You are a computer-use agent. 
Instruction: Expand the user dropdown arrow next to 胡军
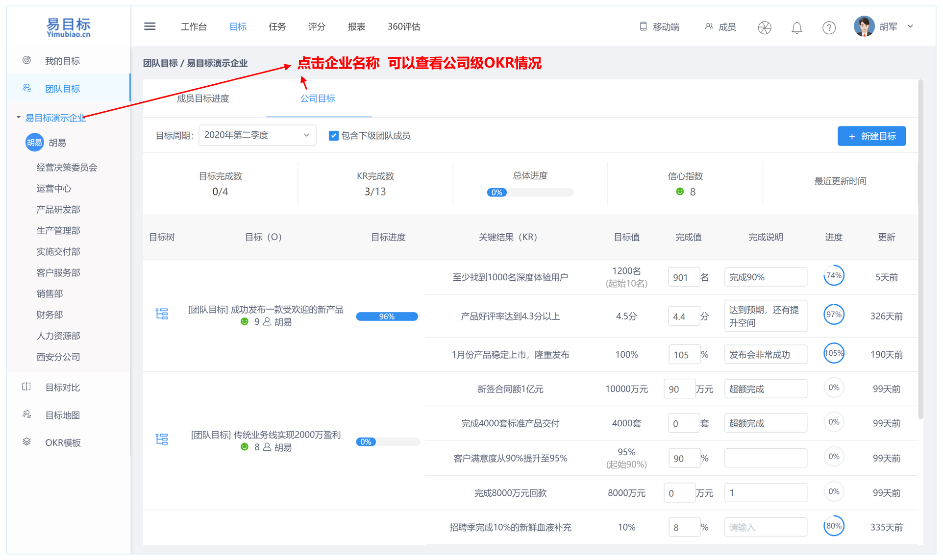(x=910, y=26)
